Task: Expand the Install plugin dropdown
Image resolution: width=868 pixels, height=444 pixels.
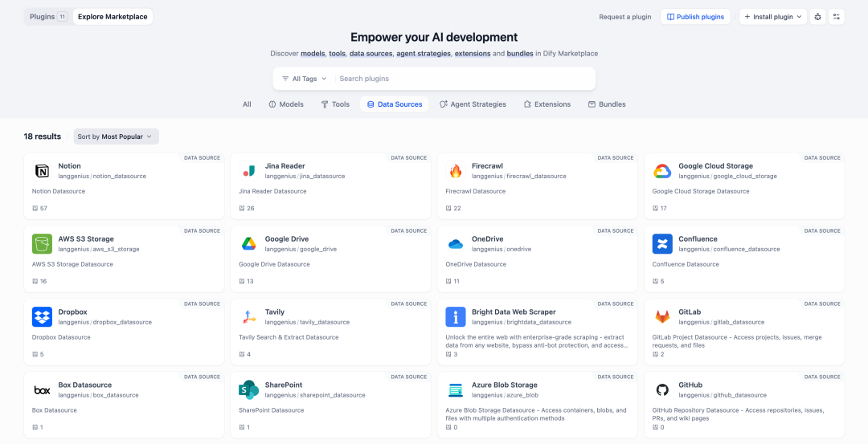Action: pyautogui.click(x=773, y=17)
